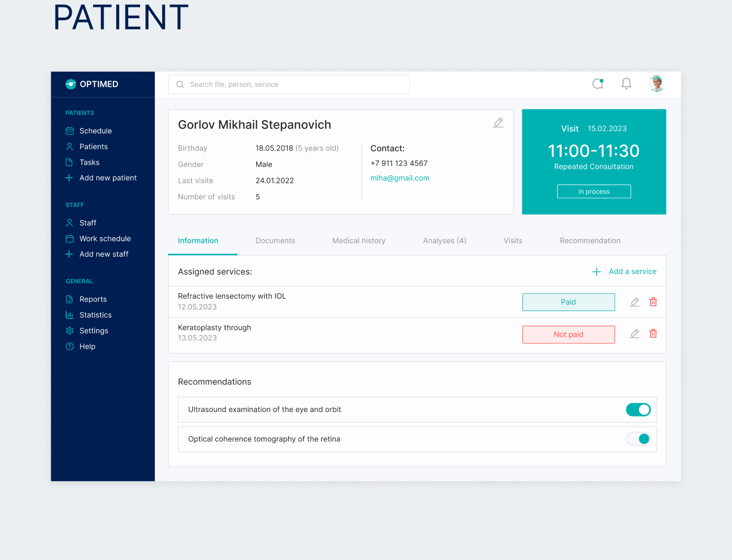Delete the Keratoplasty through service
Viewport: 732px width, 560px height.
[653, 334]
